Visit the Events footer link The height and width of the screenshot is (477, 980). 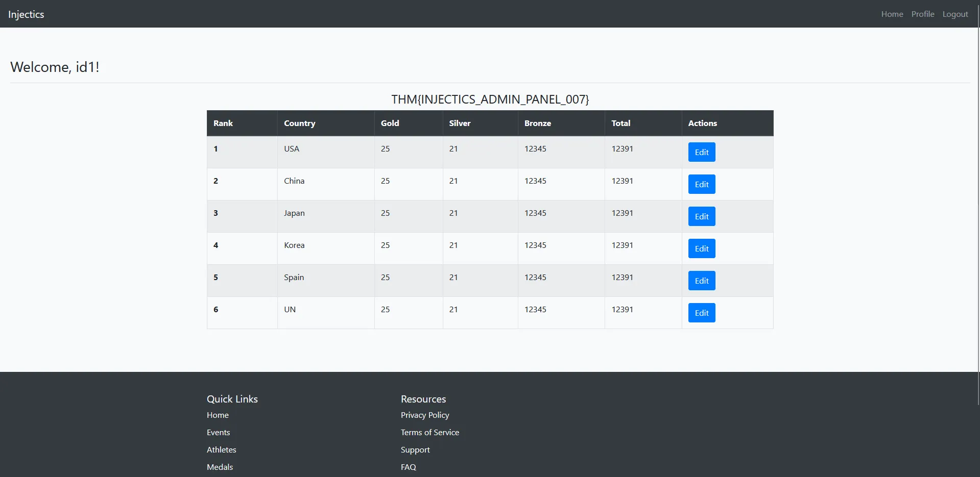point(218,433)
